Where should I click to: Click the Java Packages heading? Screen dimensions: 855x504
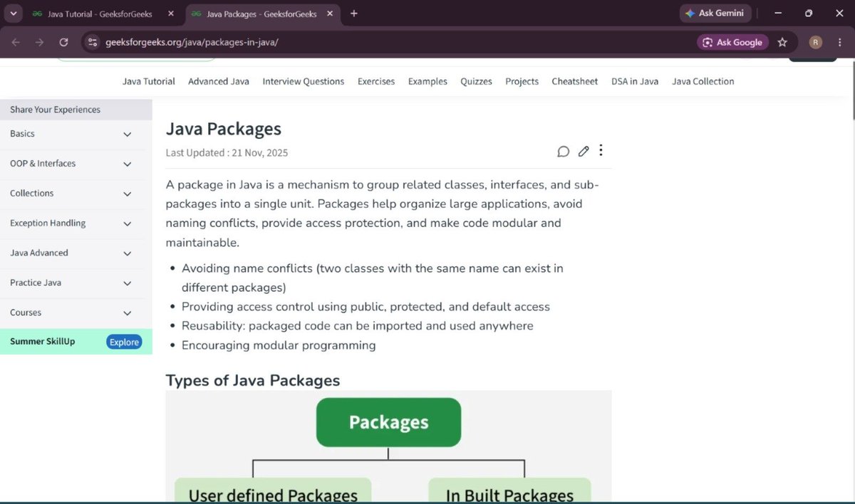pyautogui.click(x=224, y=129)
